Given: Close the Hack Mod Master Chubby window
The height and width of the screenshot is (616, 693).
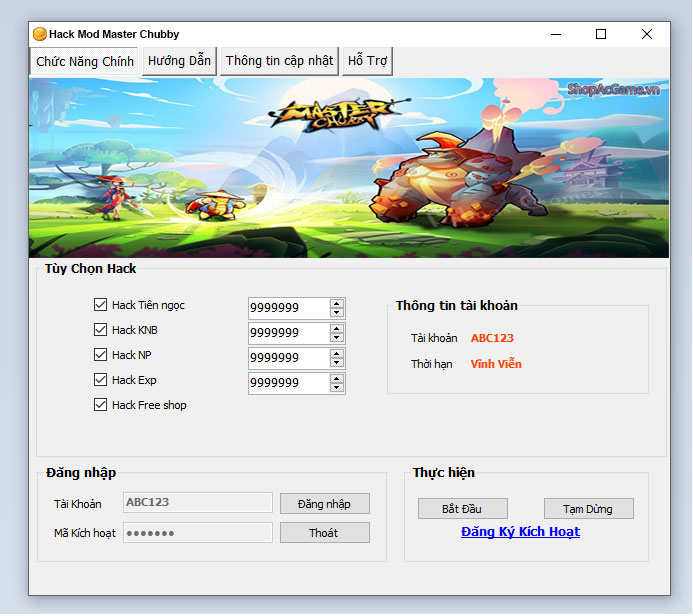Looking at the screenshot, I should [647, 34].
